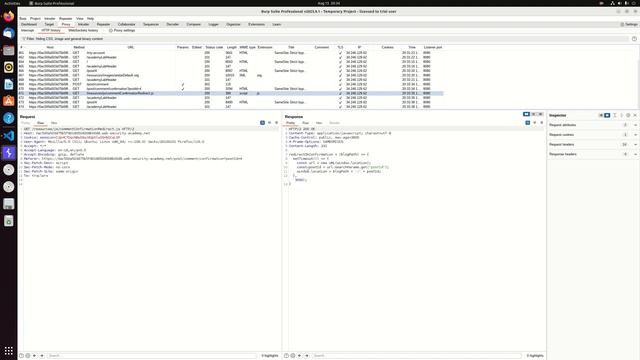The height and width of the screenshot is (360, 640).
Task: Open Rhythmbox from the dock
Action: 9,67
